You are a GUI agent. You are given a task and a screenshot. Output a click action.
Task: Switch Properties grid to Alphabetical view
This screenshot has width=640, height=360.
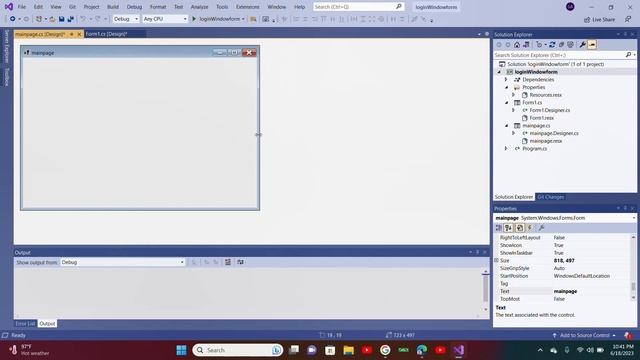click(x=508, y=228)
